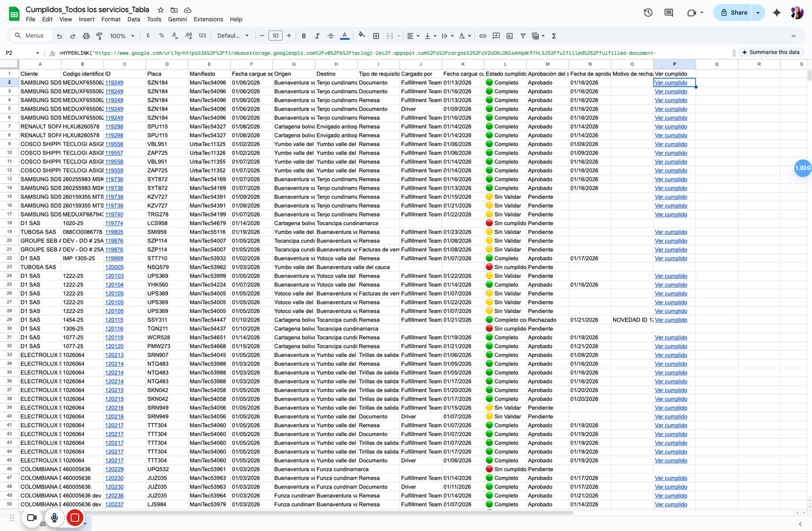Image resolution: width=812 pixels, height=531 pixels.
Task: Toggle bold formatting
Action: coord(304,36)
